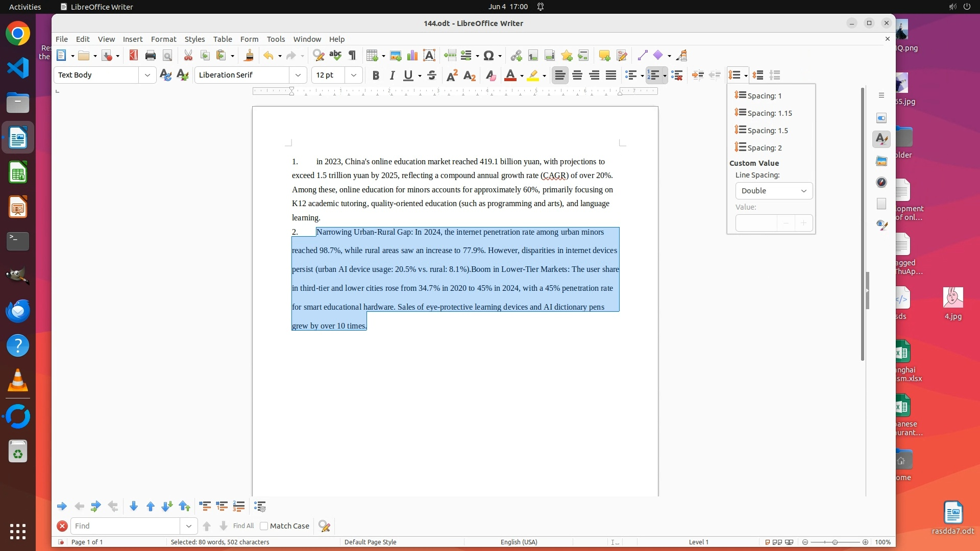Click the Print document icon
Screen dimensions: 980x551
coord(150,56)
